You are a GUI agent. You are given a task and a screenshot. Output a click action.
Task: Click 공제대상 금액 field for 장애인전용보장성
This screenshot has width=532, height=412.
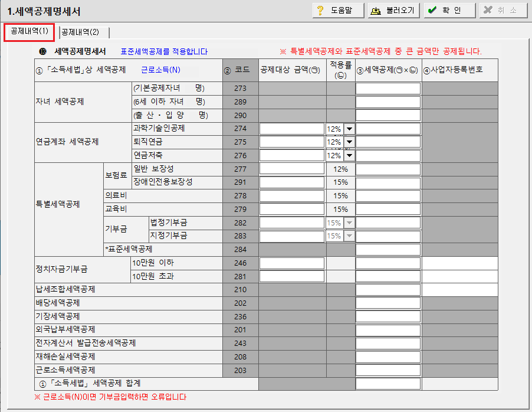pos(292,182)
